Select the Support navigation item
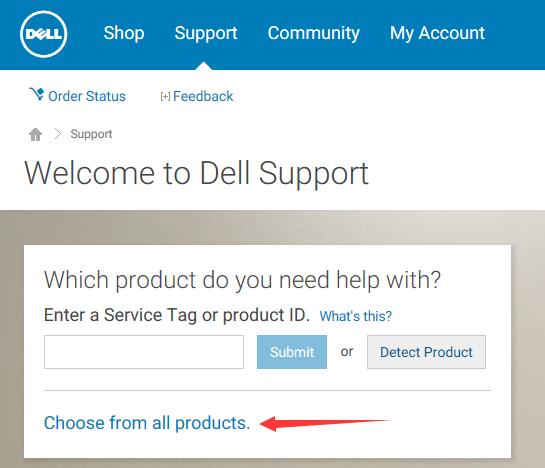The width and height of the screenshot is (545, 468). pyautogui.click(x=206, y=34)
